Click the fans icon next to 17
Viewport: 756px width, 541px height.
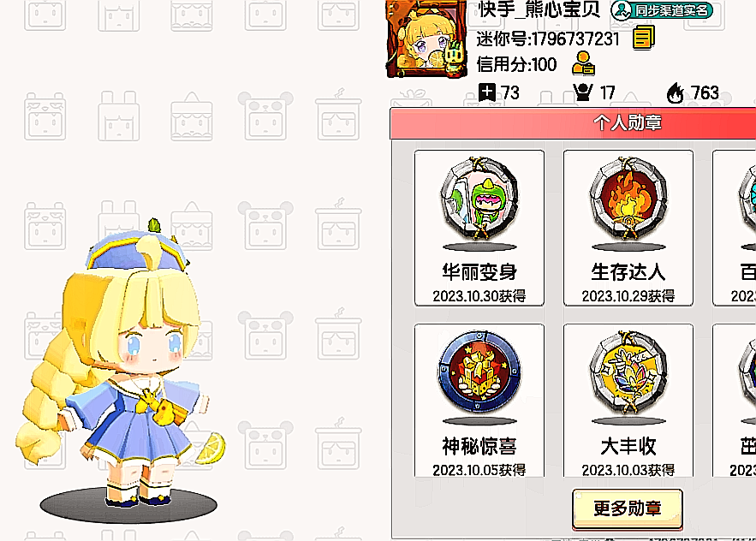(583, 92)
